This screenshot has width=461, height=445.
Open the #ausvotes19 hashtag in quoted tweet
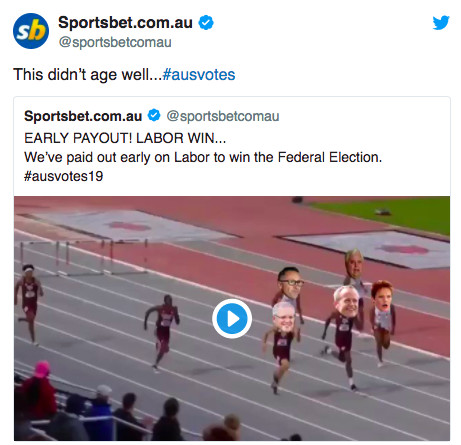tap(63, 176)
